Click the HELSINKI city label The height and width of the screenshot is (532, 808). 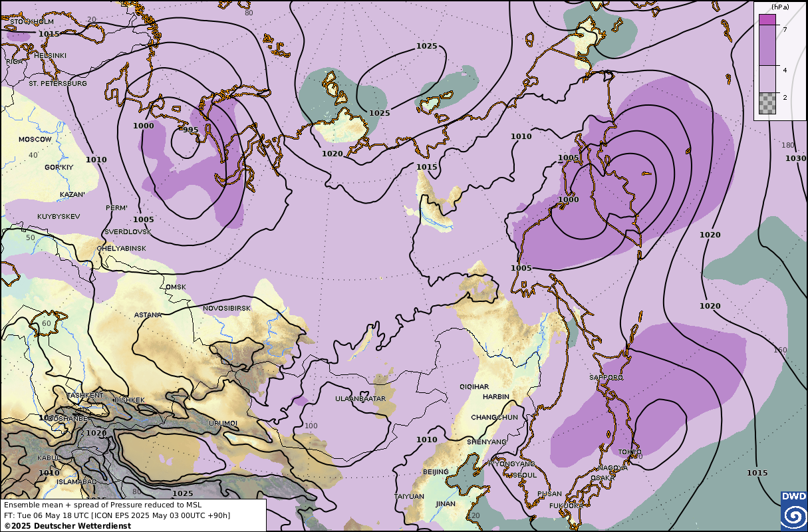51,55
